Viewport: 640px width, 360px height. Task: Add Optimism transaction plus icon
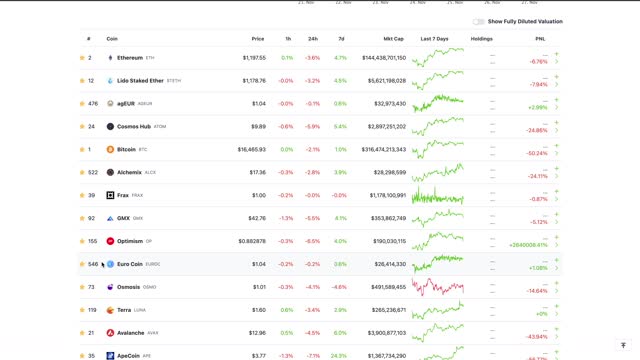point(556,237)
